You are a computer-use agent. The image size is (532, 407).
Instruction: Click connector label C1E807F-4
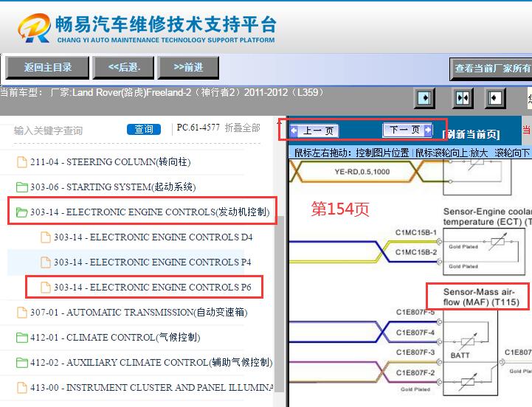[415, 333]
